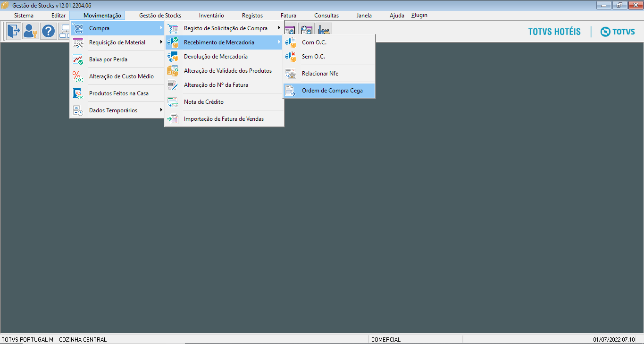Screen dimensions: 644x344
Task: Click the Sem O.C. menu entry icon
Action: pos(290,57)
